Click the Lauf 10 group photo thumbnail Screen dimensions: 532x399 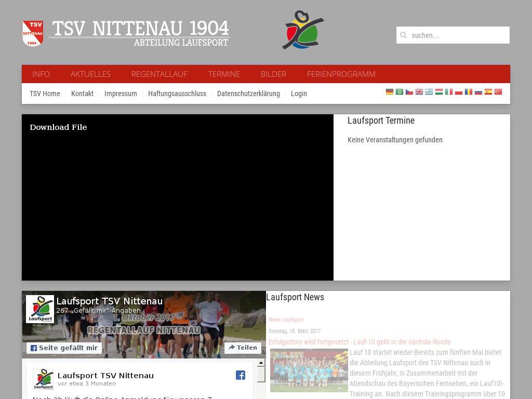point(309,370)
